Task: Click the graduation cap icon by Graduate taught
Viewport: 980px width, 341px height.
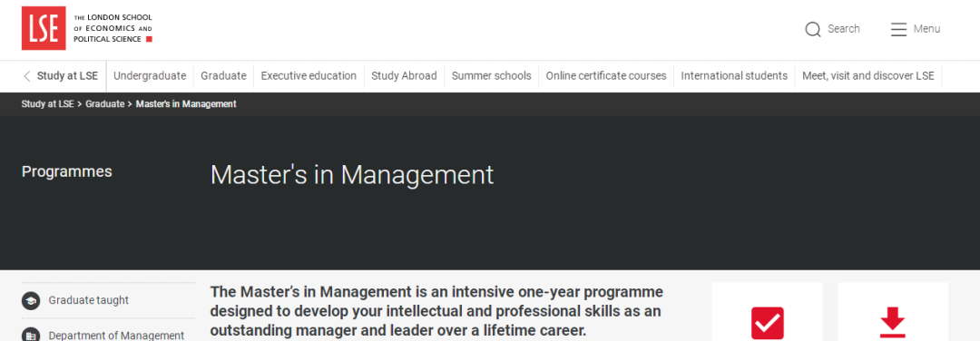Action: tap(31, 300)
